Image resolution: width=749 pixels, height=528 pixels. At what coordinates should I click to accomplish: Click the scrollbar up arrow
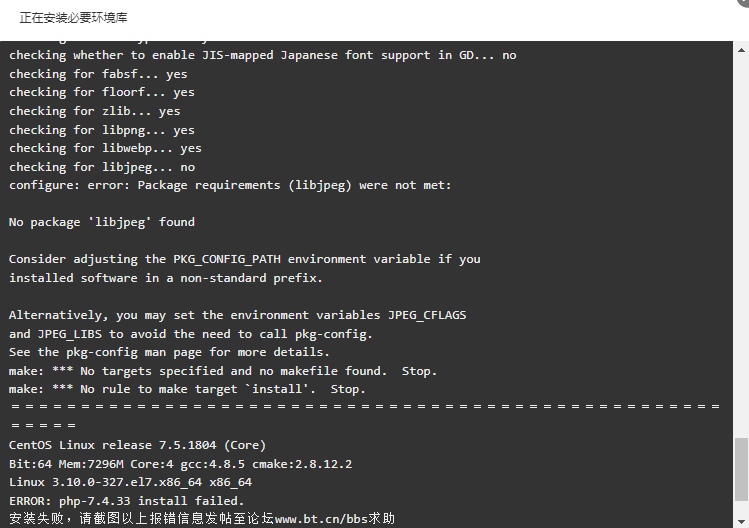click(x=741, y=50)
